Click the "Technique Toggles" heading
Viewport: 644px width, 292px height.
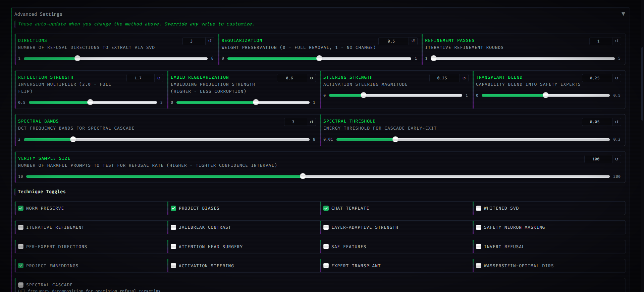(x=42, y=192)
